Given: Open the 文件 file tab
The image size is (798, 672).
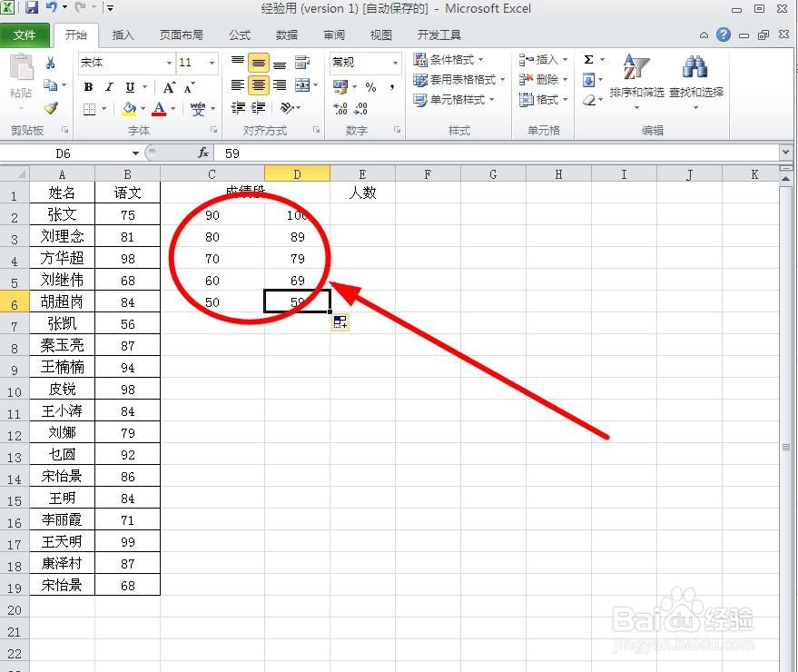Looking at the screenshot, I should pos(25,35).
